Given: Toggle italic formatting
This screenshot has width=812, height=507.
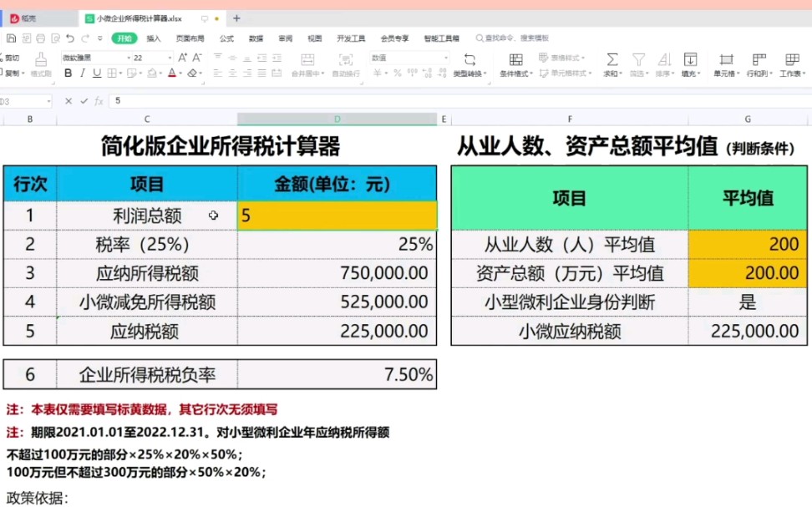Looking at the screenshot, I should pyautogui.click(x=83, y=74).
